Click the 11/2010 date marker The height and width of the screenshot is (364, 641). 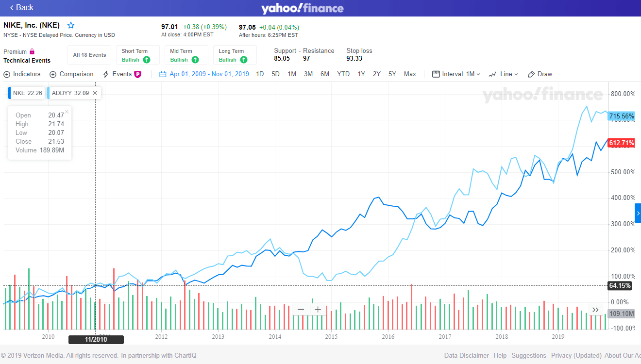click(x=96, y=340)
